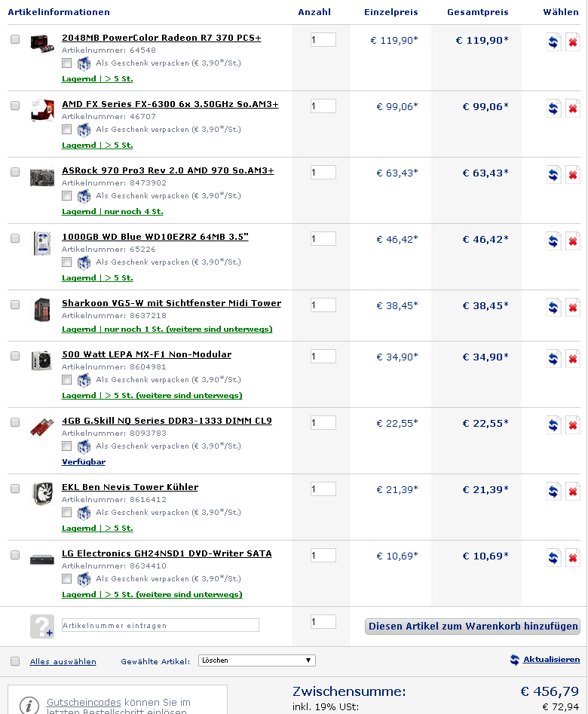Delete the AMD FX-6300 item
The height and width of the screenshot is (714, 588).
572,109
